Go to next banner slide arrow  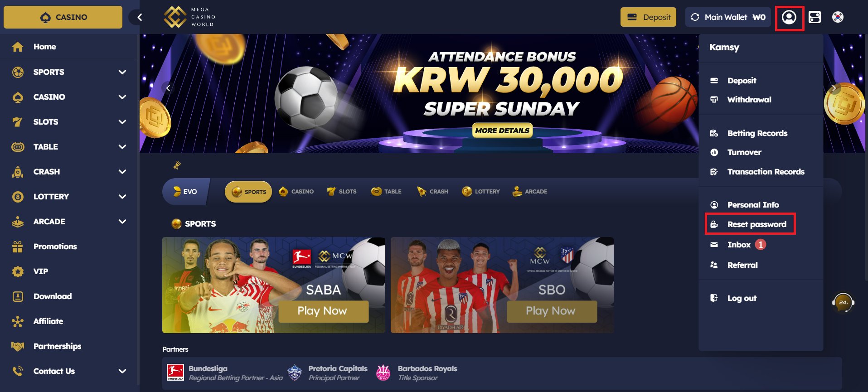pyautogui.click(x=834, y=88)
